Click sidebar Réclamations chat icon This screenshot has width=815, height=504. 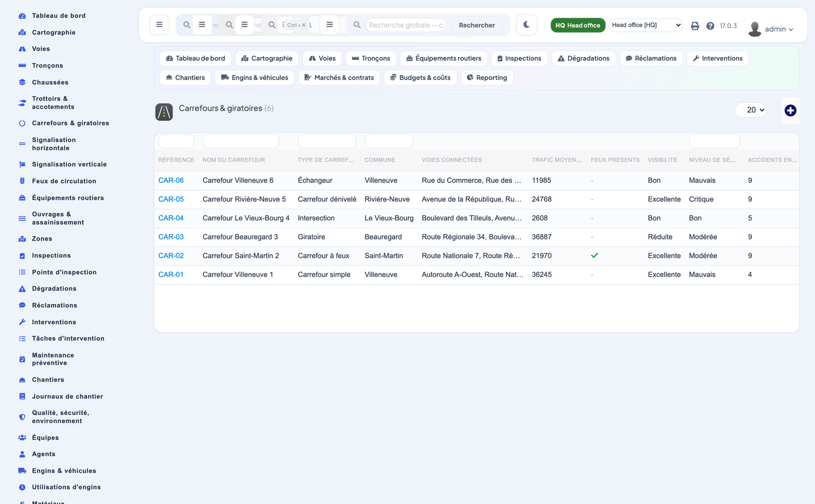point(22,306)
